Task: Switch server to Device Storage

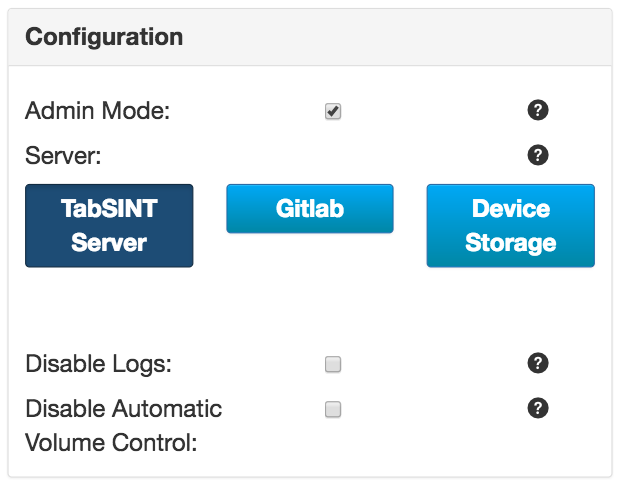Action: [511, 225]
